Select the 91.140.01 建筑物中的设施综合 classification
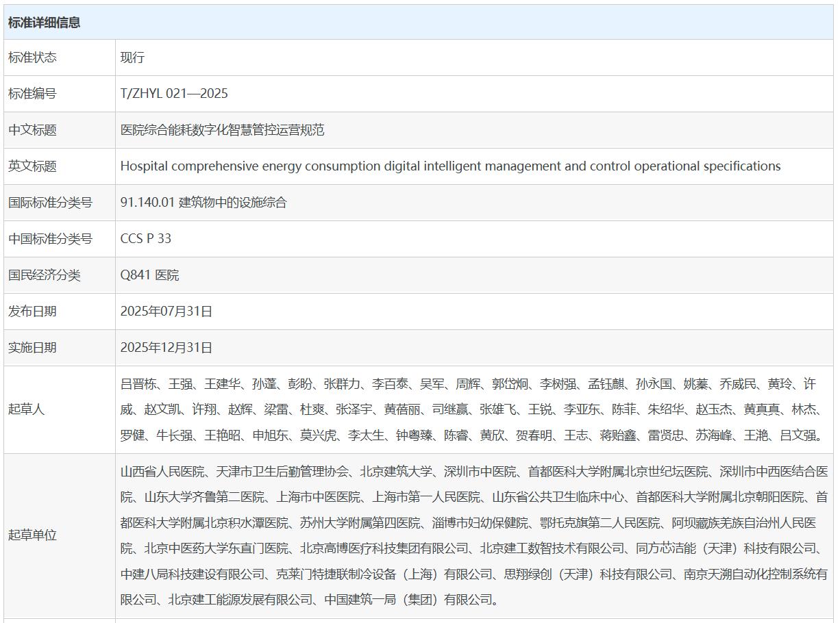 (203, 203)
